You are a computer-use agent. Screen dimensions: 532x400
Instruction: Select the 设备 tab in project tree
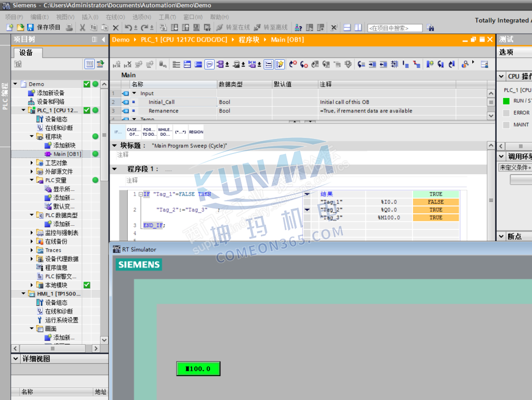[28, 53]
